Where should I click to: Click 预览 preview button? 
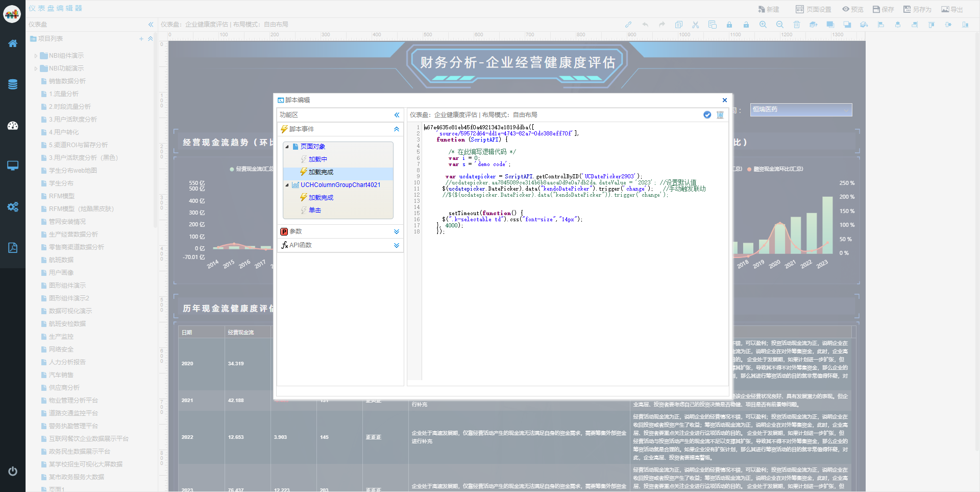(852, 9)
